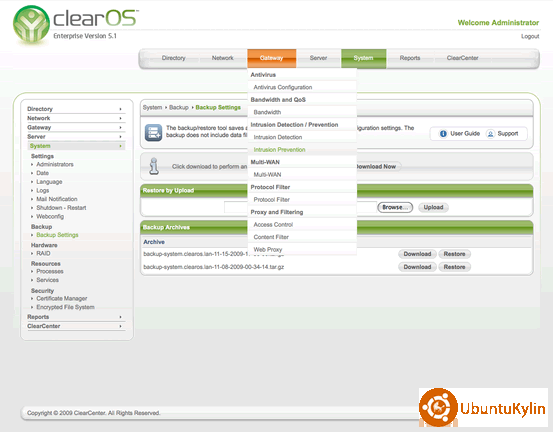The width and height of the screenshot is (553, 432).
Task: Open the Reports top menu tab
Action: (410, 58)
